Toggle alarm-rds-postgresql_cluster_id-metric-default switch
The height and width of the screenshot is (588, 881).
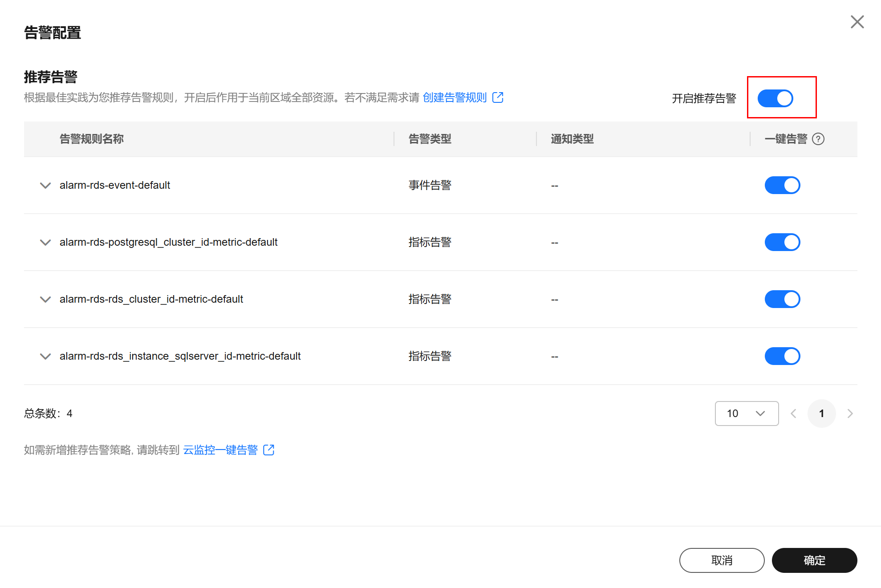tap(782, 242)
